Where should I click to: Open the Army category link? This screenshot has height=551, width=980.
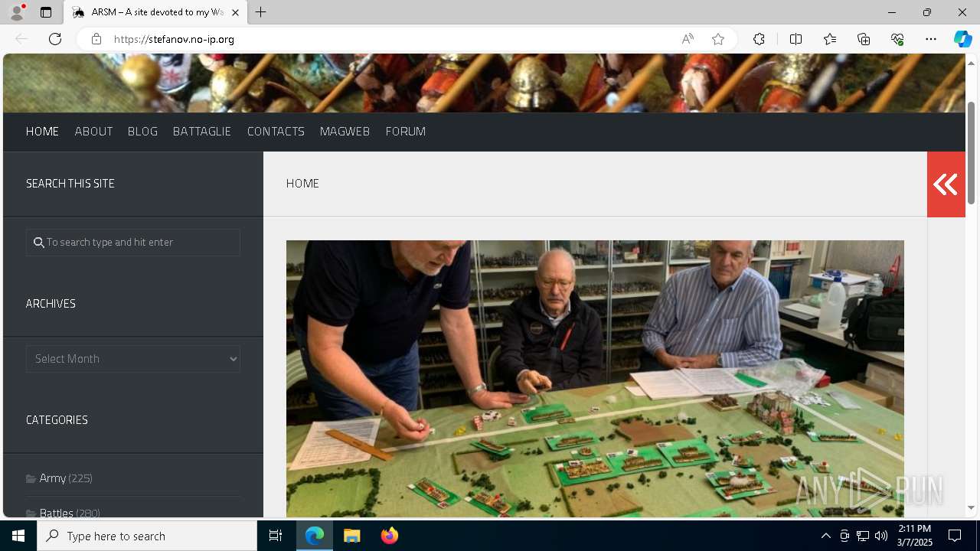pos(52,478)
